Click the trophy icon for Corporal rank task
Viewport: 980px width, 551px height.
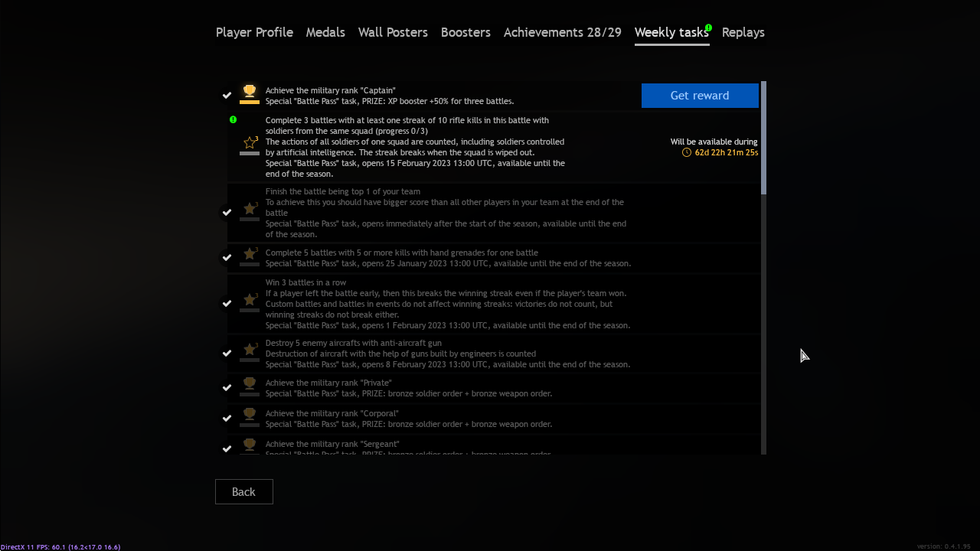[x=250, y=415]
